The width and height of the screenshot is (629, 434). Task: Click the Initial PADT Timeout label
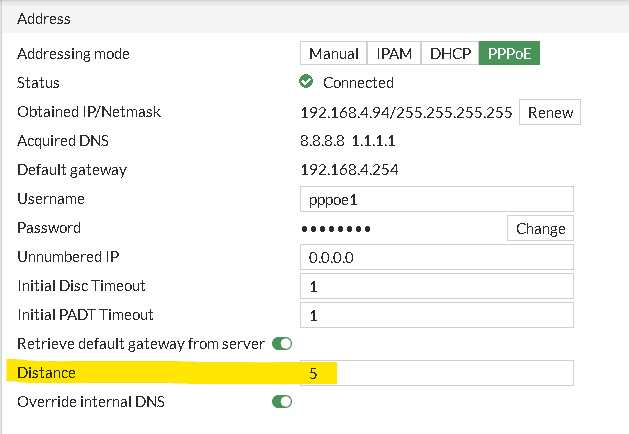(85, 315)
